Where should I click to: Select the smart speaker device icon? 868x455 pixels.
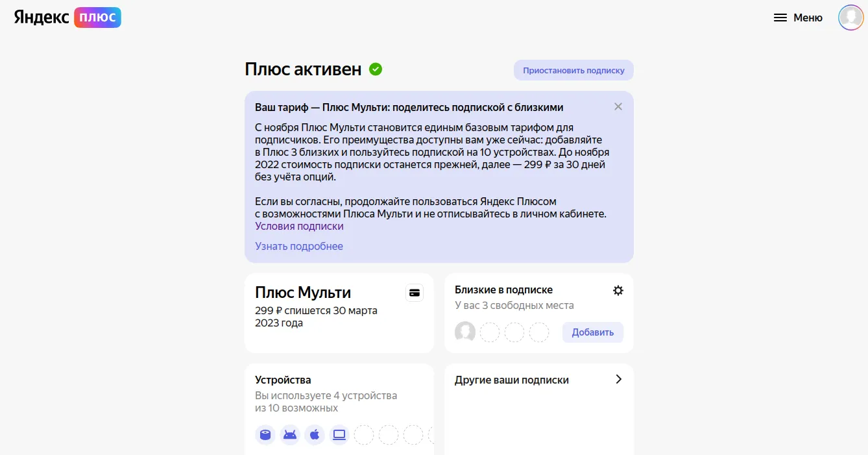(x=265, y=435)
